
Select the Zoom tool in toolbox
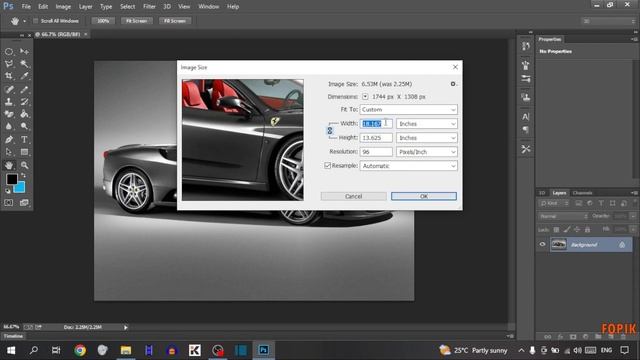point(24,165)
